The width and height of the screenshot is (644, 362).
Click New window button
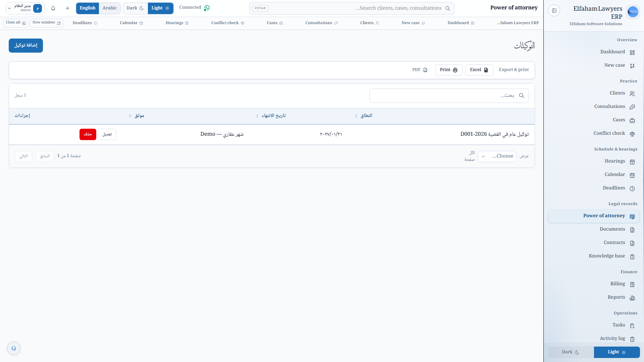[47, 23]
